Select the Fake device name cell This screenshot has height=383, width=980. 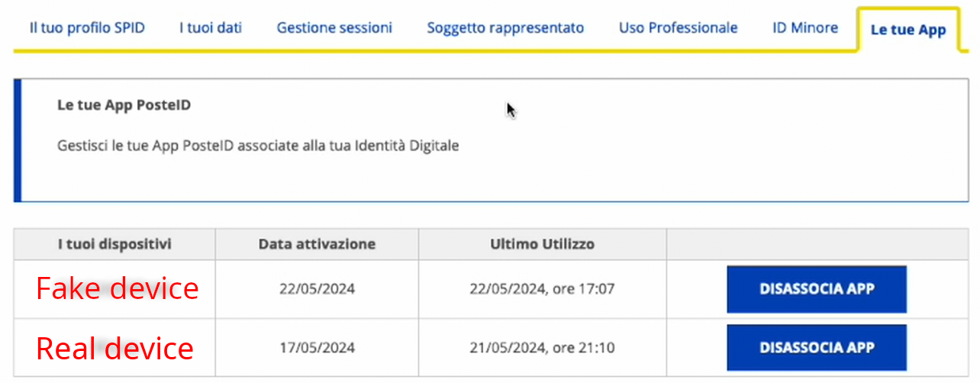tap(117, 289)
